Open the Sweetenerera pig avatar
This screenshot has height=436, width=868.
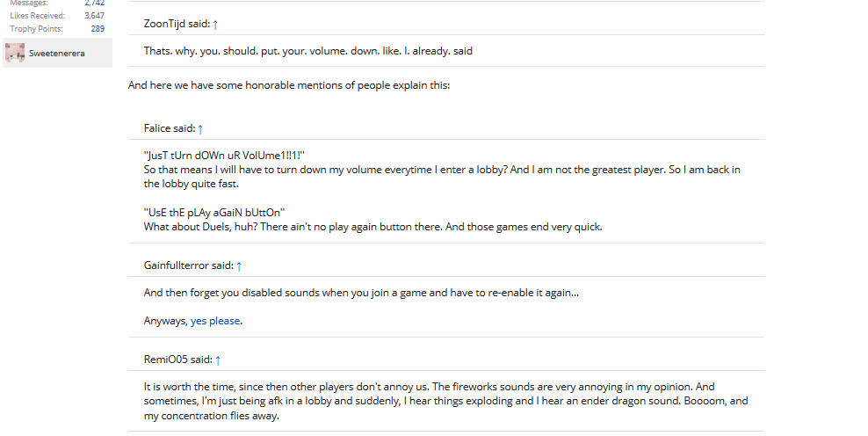(x=15, y=54)
